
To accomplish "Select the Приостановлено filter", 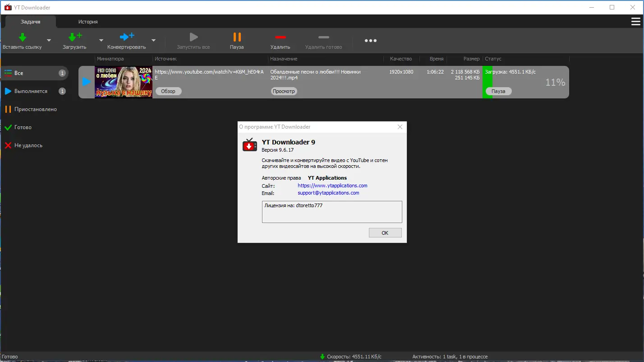I will coord(34,109).
